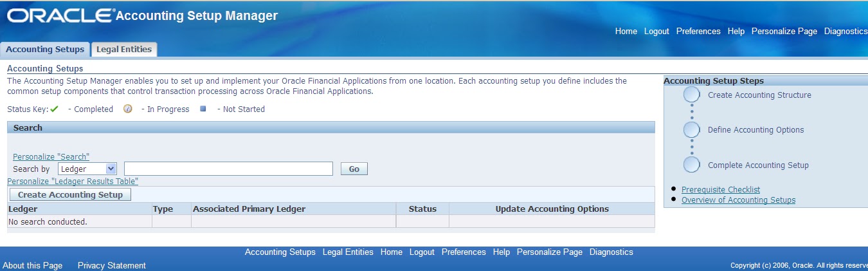Click the Create Accounting Structure step label
The image size is (868, 271).
(759, 95)
